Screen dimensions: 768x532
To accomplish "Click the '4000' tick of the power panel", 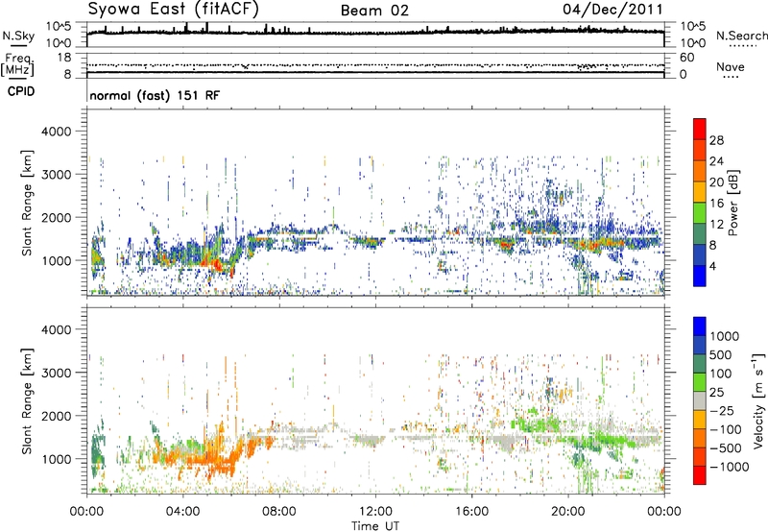I will (56, 132).
